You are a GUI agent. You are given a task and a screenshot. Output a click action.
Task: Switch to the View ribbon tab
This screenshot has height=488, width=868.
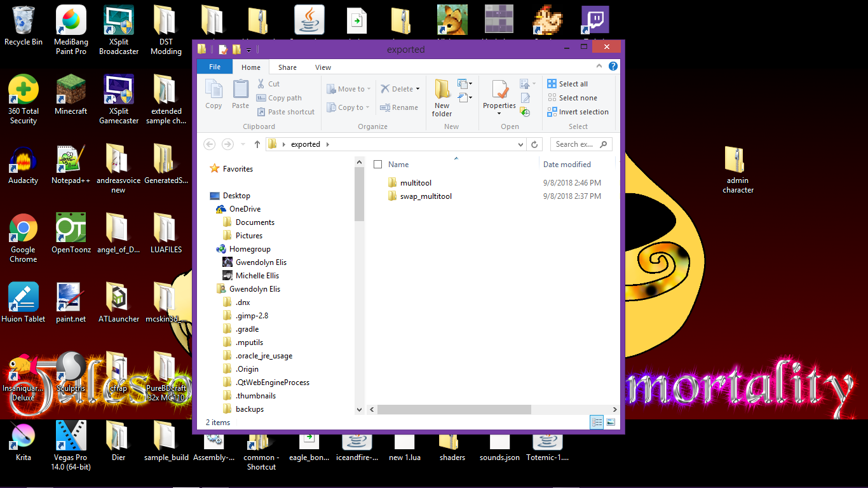pyautogui.click(x=323, y=67)
